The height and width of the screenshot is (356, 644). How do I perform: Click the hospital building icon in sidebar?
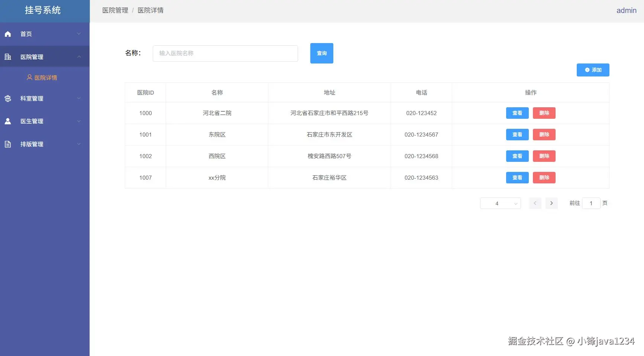click(x=8, y=57)
